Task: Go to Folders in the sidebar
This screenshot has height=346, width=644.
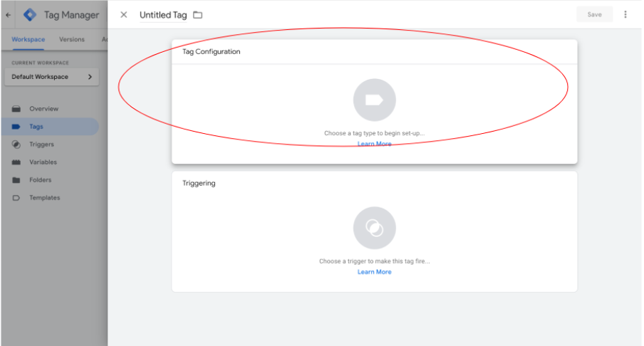Action: click(40, 180)
